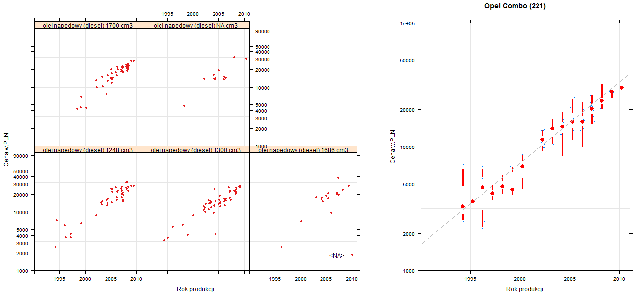This screenshot has width=644, height=297.
Task: Select the "Rok.produkcji" axis title of Opel Combo chart
Action: coord(525,289)
